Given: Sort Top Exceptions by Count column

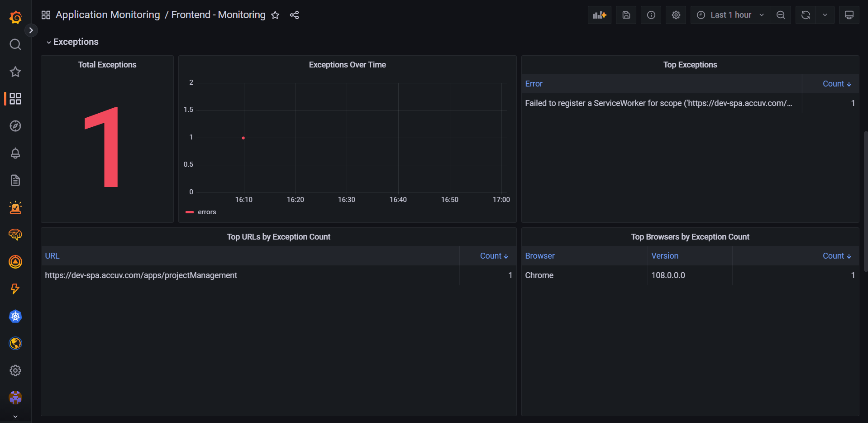Looking at the screenshot, I should pyautogui.click(x=837, y=84).
